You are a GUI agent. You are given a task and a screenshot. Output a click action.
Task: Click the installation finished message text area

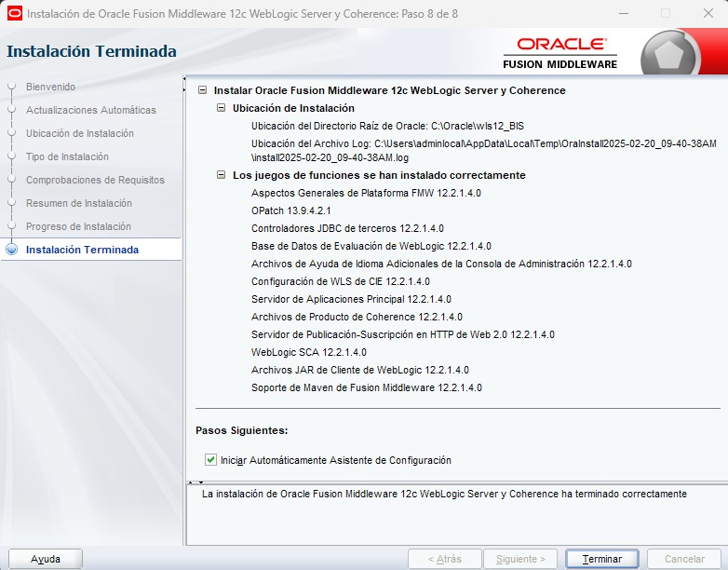point(456,515)
